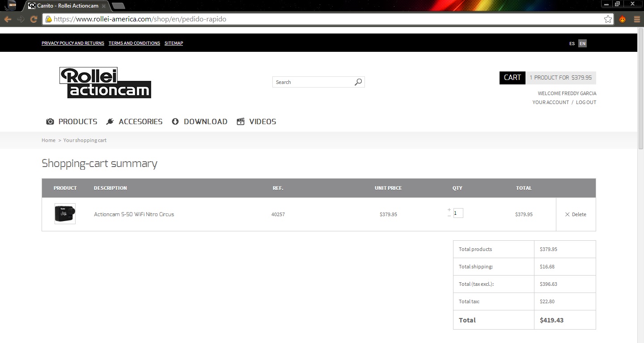Switch language to ES

pos(572,43)
